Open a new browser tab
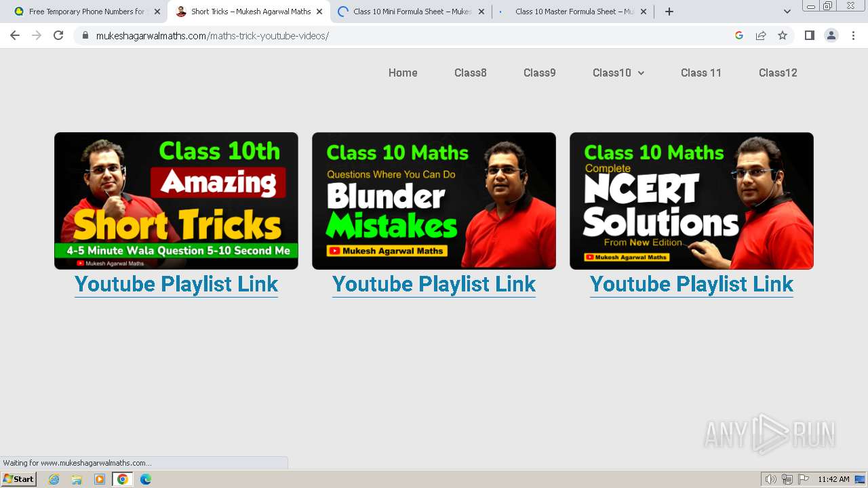This screenshot has width=868, height=488. [x=669, y=12]
